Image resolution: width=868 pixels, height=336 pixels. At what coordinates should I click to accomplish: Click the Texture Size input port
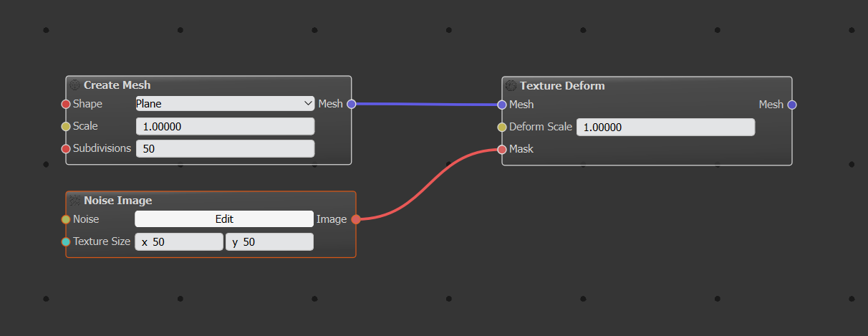(x=66, y=241)
